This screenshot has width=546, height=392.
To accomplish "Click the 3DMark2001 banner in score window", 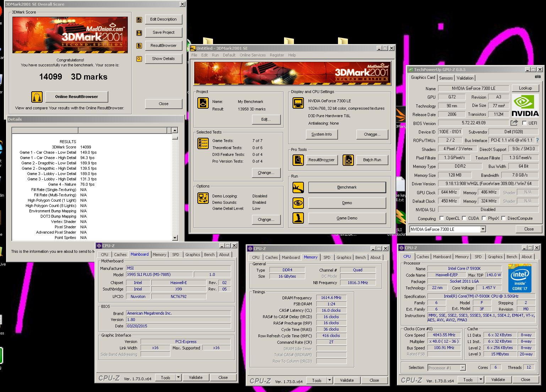I will [x=70, y=35].
